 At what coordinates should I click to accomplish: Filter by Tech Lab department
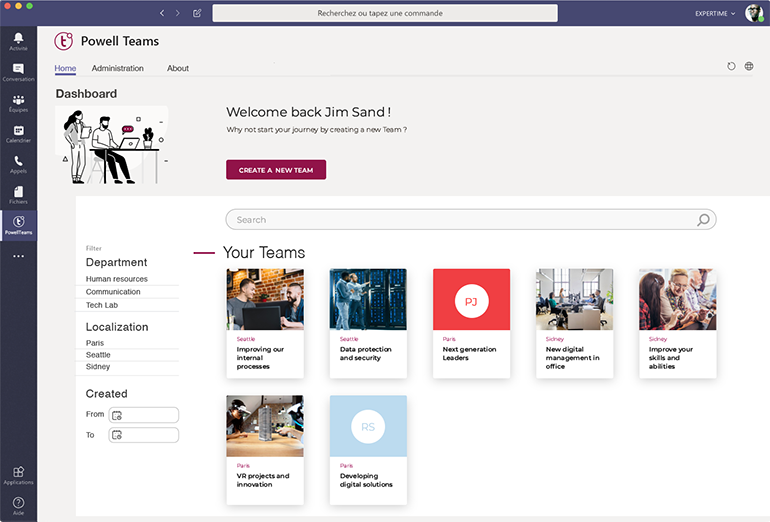102,305
